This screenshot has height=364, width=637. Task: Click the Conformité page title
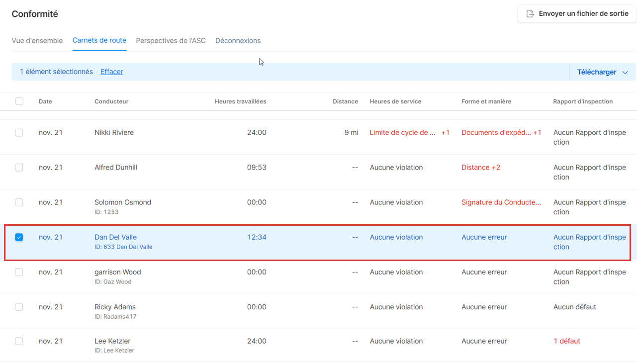[35, 14]
